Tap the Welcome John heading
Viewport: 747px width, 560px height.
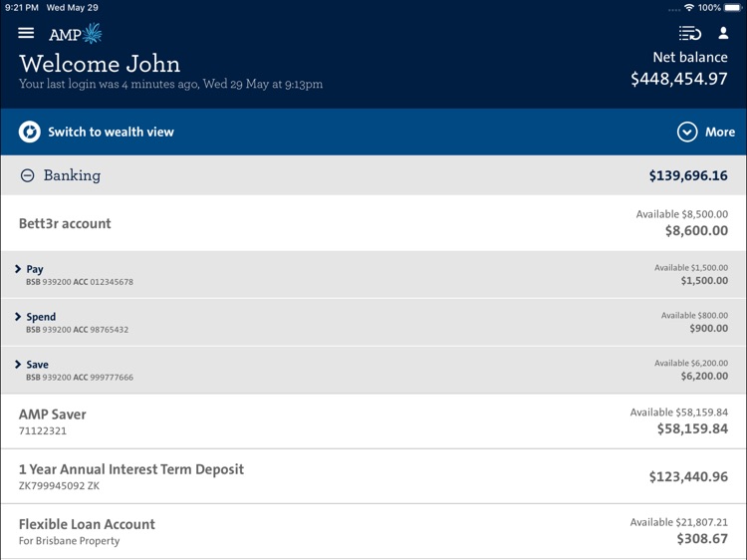100,64
